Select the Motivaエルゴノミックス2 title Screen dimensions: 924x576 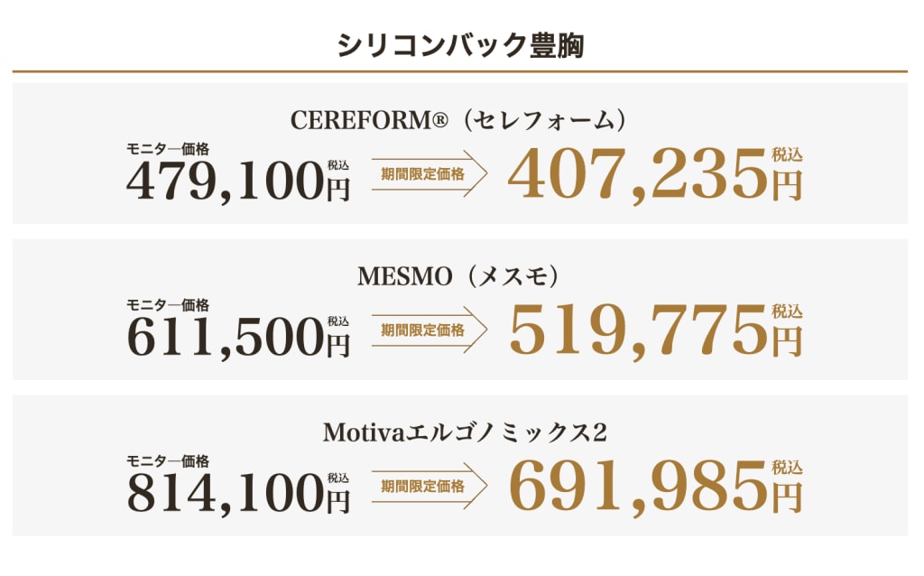(465, 432)
